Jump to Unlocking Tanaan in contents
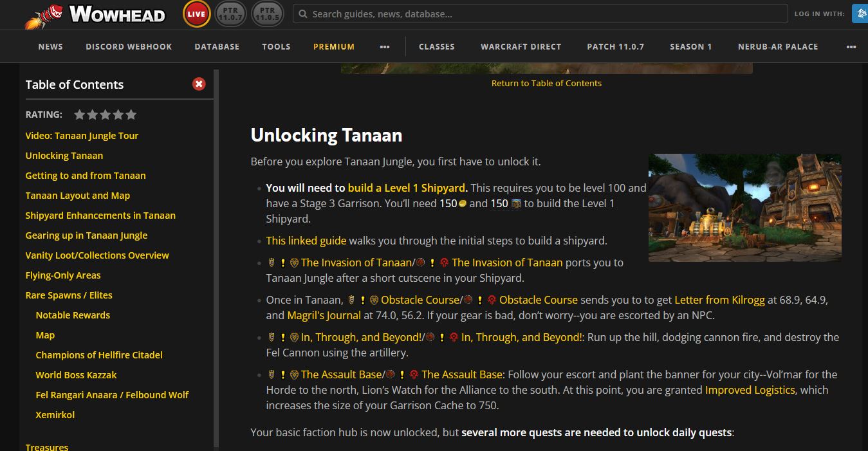The width and height of the screenshot is (868, 451). [x=64, y=156]
